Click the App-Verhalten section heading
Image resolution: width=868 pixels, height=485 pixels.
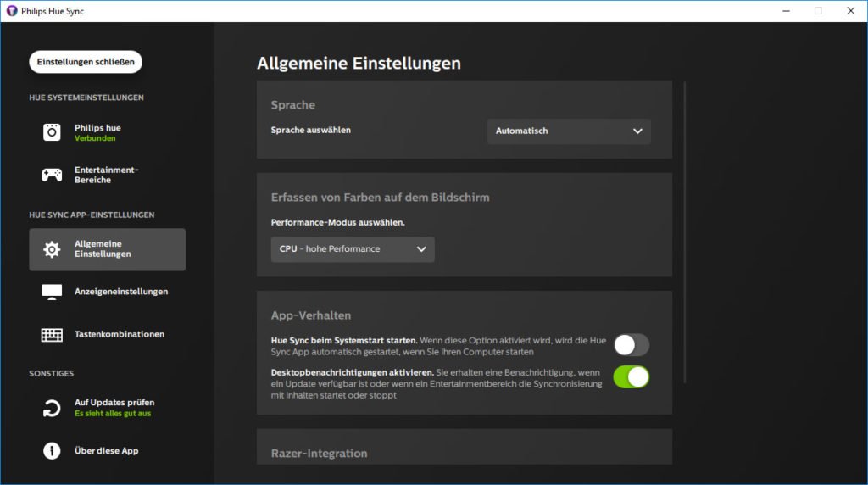(310, 315)
